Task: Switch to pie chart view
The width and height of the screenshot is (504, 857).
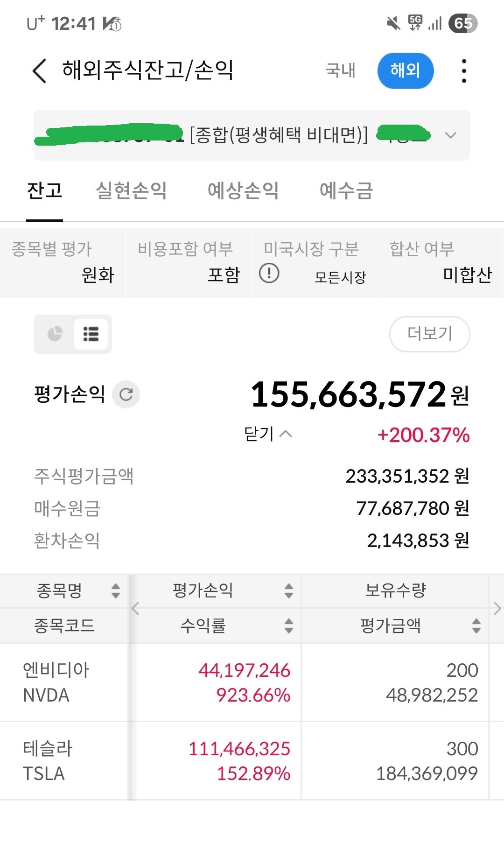Action: pos(55,334)
